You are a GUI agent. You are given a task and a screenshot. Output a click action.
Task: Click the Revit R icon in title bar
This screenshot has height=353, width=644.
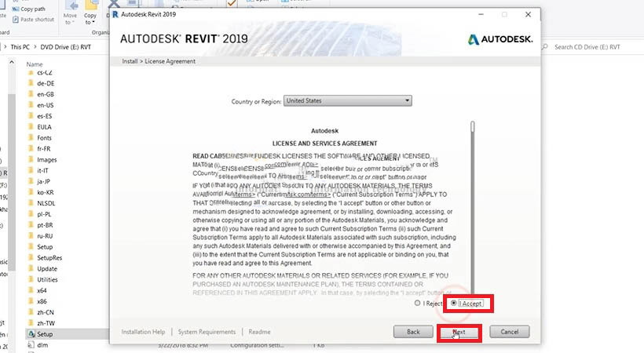[x=115, y=14]
